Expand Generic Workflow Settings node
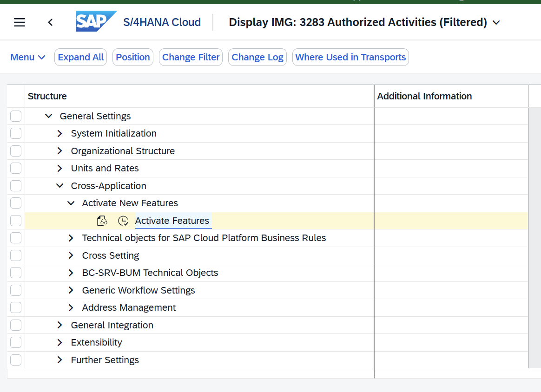541x392 pixels. point(71,290)
